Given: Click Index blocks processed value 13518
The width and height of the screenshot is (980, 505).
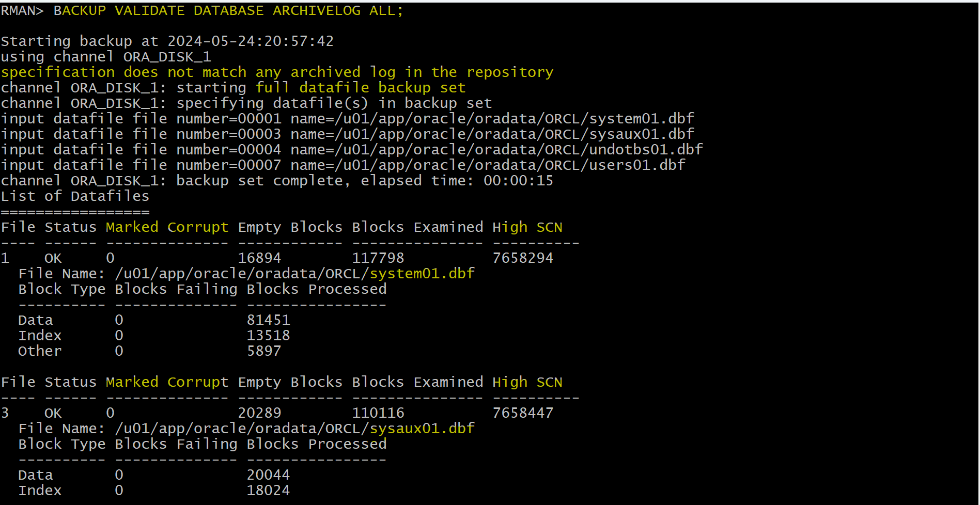Looking at the screenshot, I should pos(268,336).
